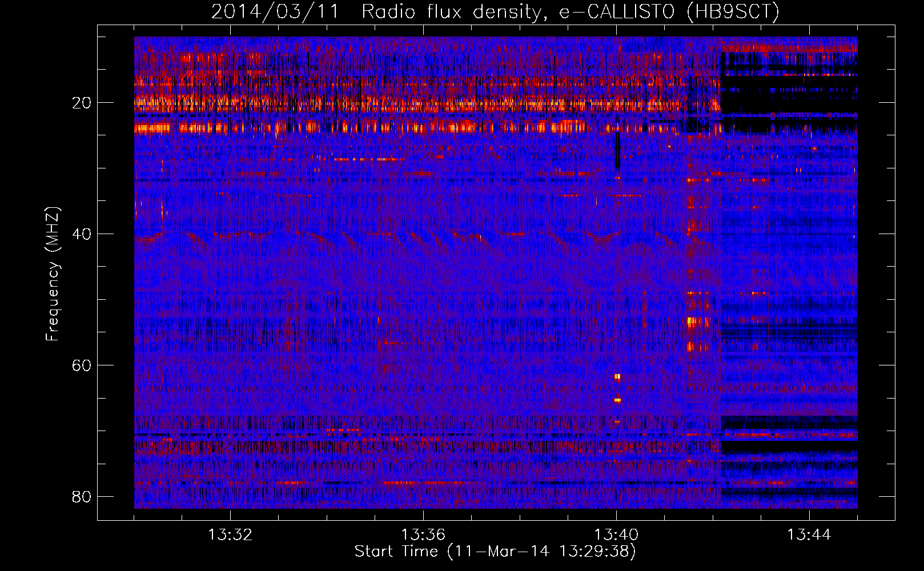Click the 'Start Time (11-Mar-14 13:29:38)' label
Screen dimensions: 924x571
click(x=495, y=552)
